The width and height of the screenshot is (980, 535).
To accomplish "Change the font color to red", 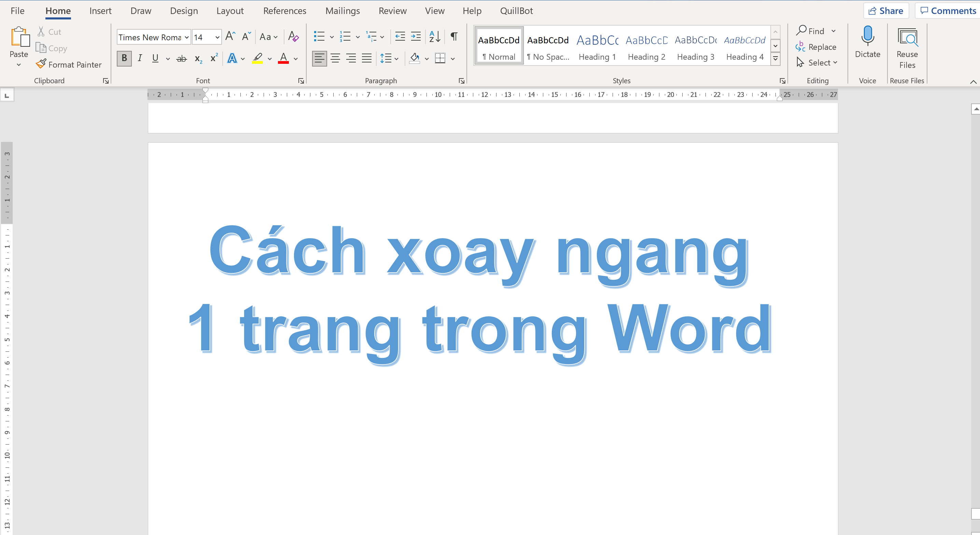I will point(284,58).
